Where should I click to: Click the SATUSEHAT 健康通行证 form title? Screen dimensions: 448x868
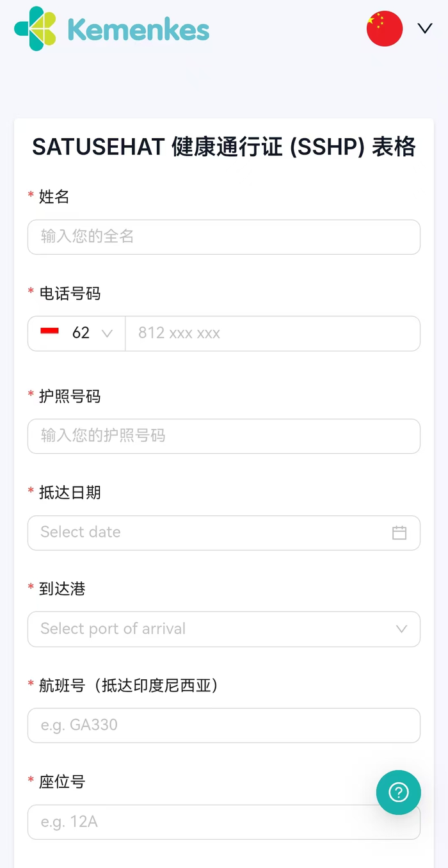pos(223,147)
